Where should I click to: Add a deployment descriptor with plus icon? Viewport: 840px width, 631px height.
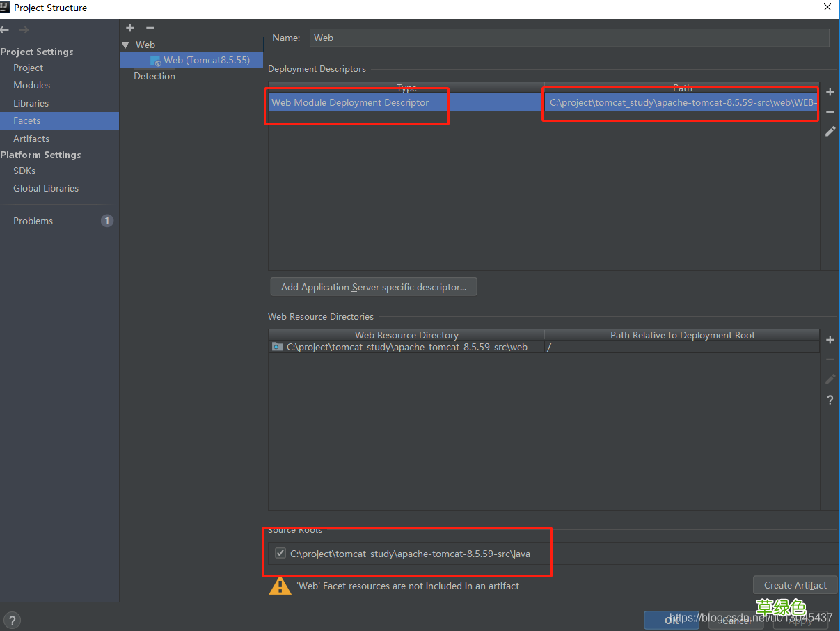830,92
